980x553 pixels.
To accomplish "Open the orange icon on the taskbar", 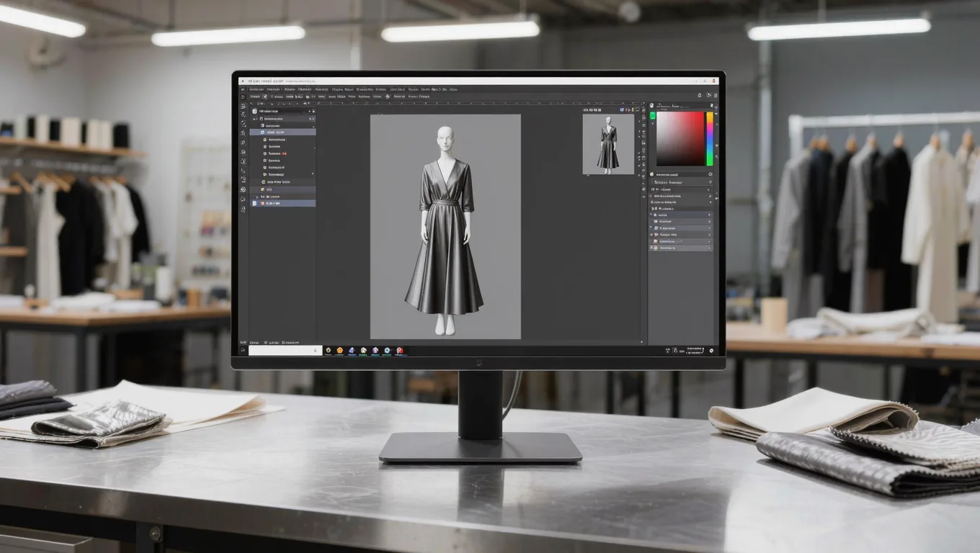I will click(340, 351).
